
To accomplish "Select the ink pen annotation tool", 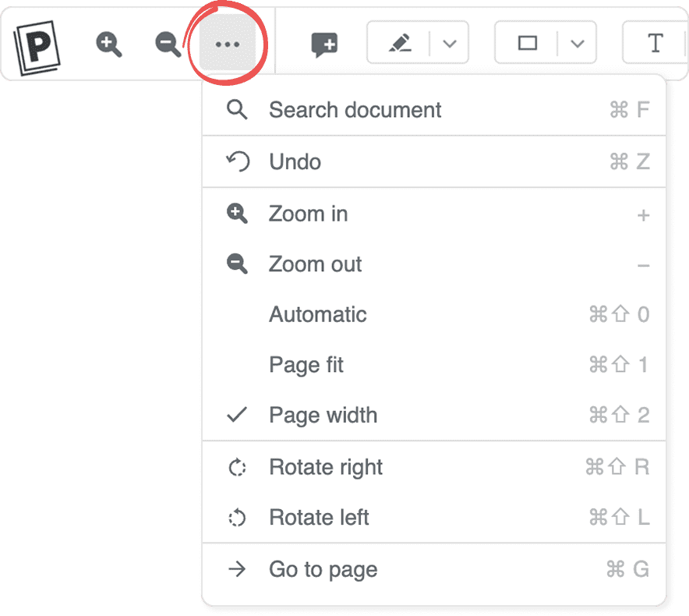I will pyautogui.click(x=397, y=43).
